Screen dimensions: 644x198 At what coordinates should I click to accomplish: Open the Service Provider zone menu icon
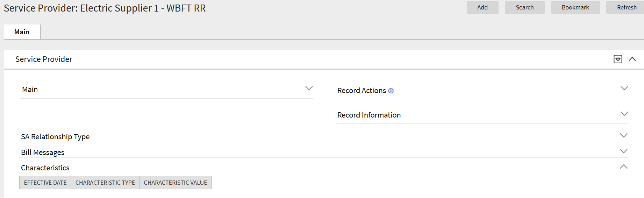click(618, 59)
